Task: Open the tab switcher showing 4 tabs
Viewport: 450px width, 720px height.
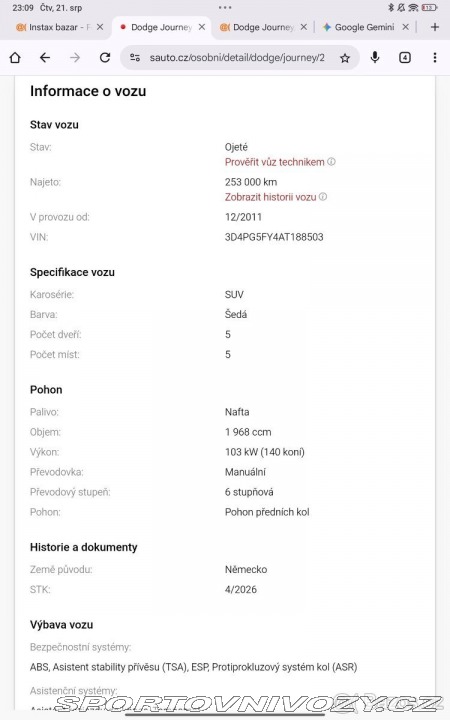Action: point(405,57)
